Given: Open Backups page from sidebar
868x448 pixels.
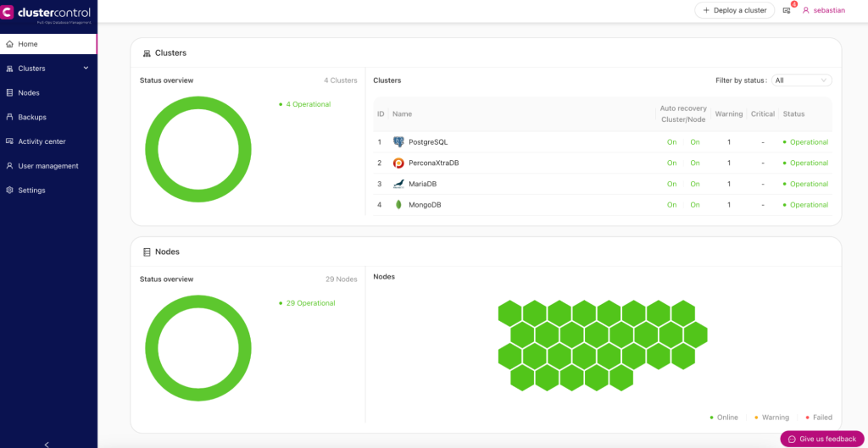Looking at the screenshot, I should tap(48, 117).
